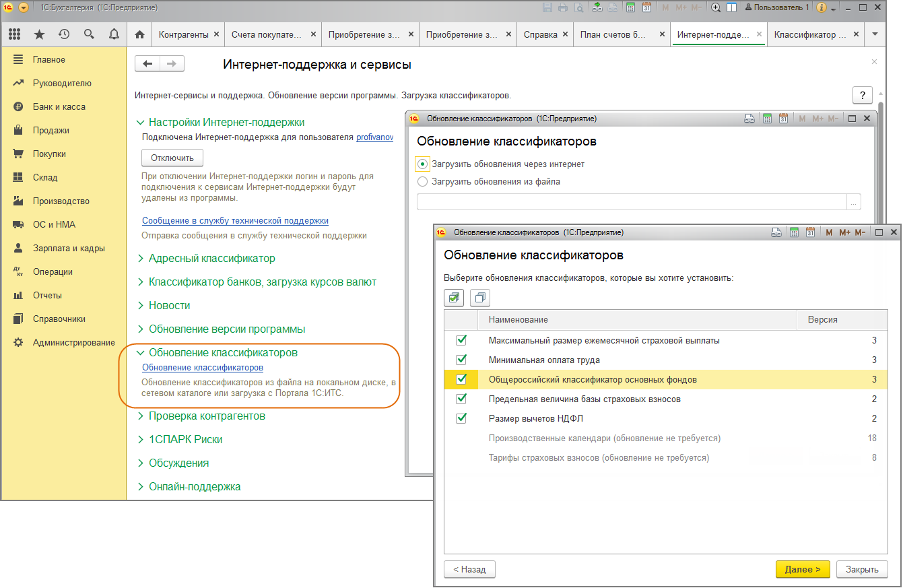Open the 1C main menu logo icon
903x588 pixels.
[9, 7]
